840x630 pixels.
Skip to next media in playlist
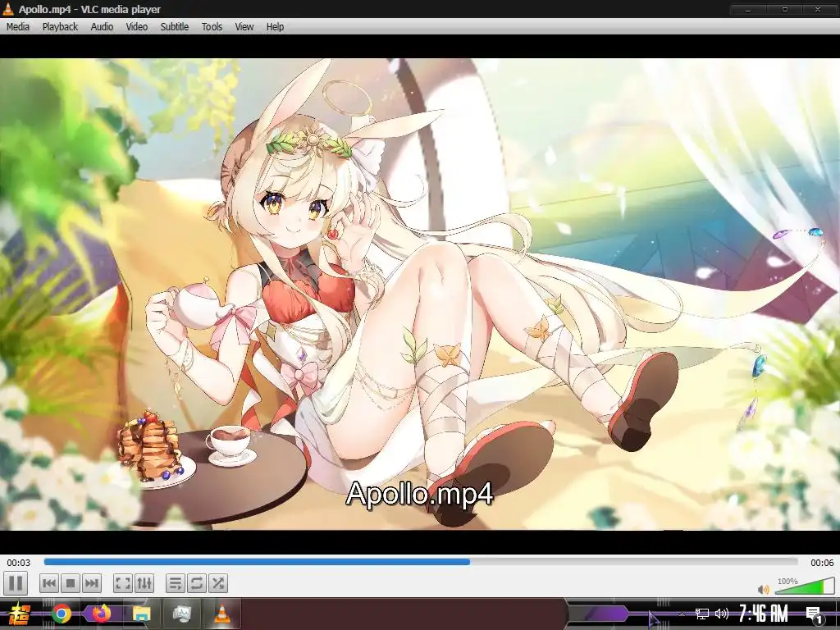(x=92, y=583)
